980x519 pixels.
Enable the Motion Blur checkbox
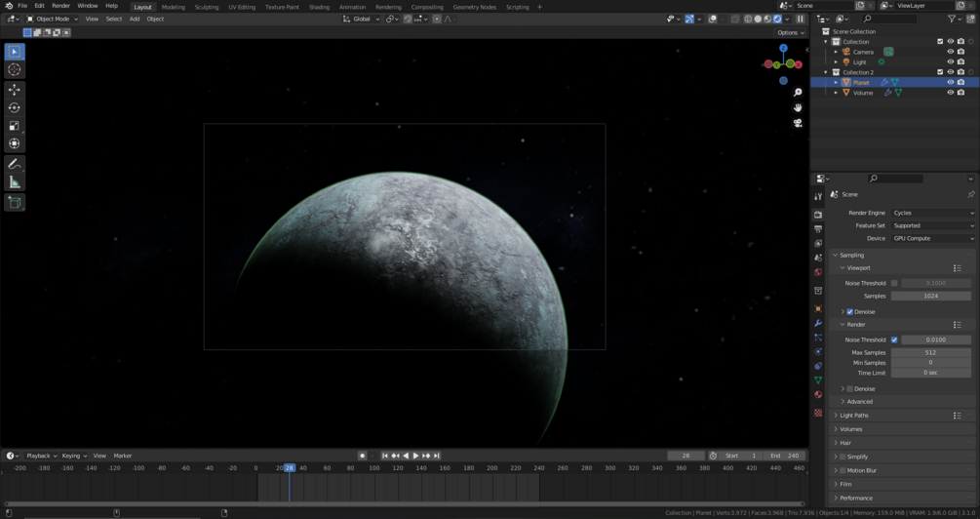[x=843, y=470]
